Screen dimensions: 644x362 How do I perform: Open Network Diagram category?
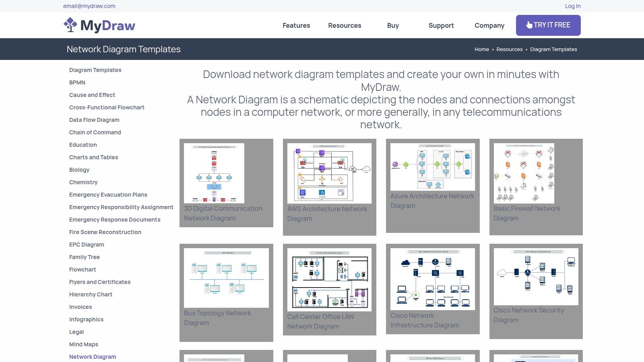point(93,357)
